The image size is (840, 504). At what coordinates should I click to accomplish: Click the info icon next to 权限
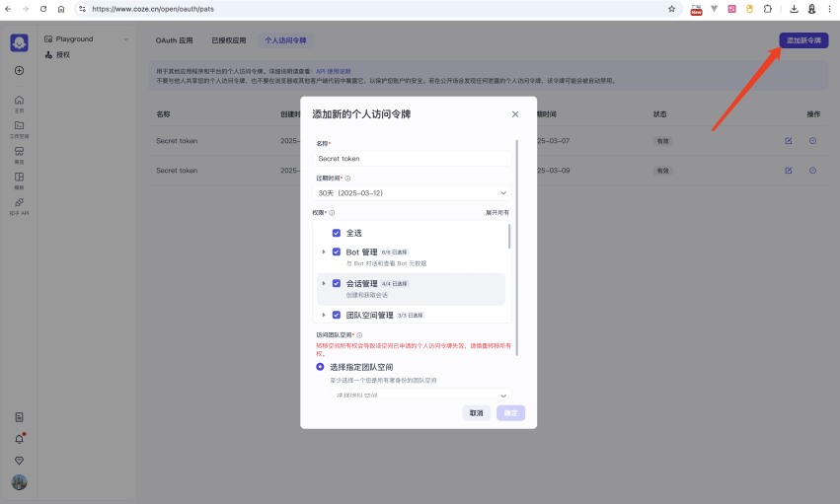coord(332,213)
